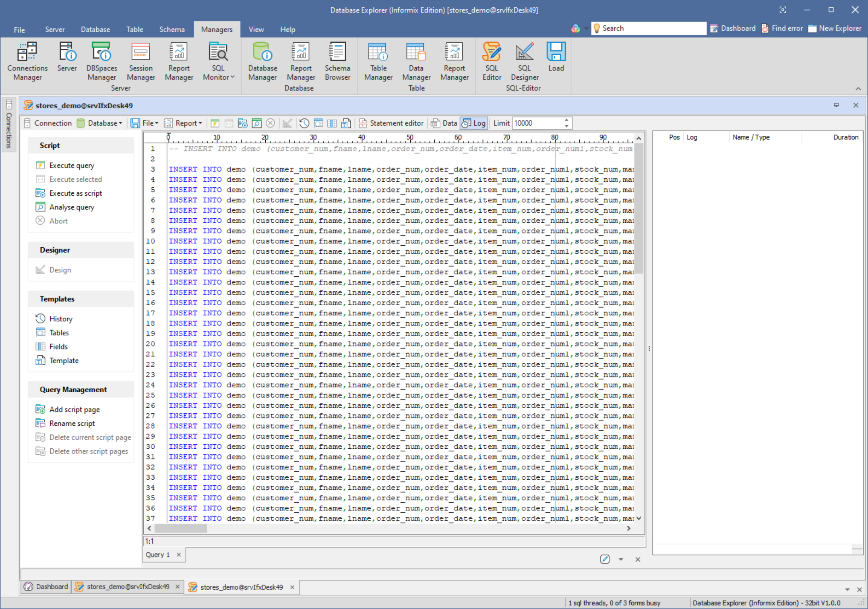Viewport: 868px width, 609px height.
Task: Click the Find error button
Action: pos(782,29)
